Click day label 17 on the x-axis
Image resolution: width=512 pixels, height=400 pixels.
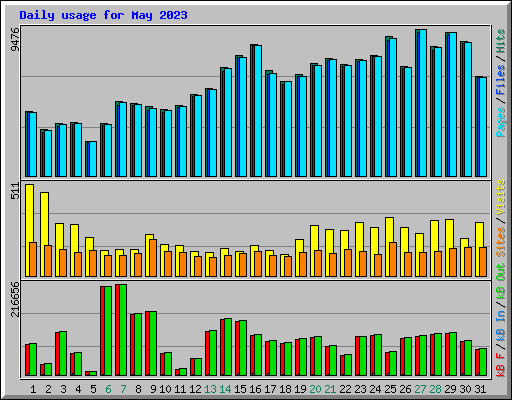tap(270, 389)
